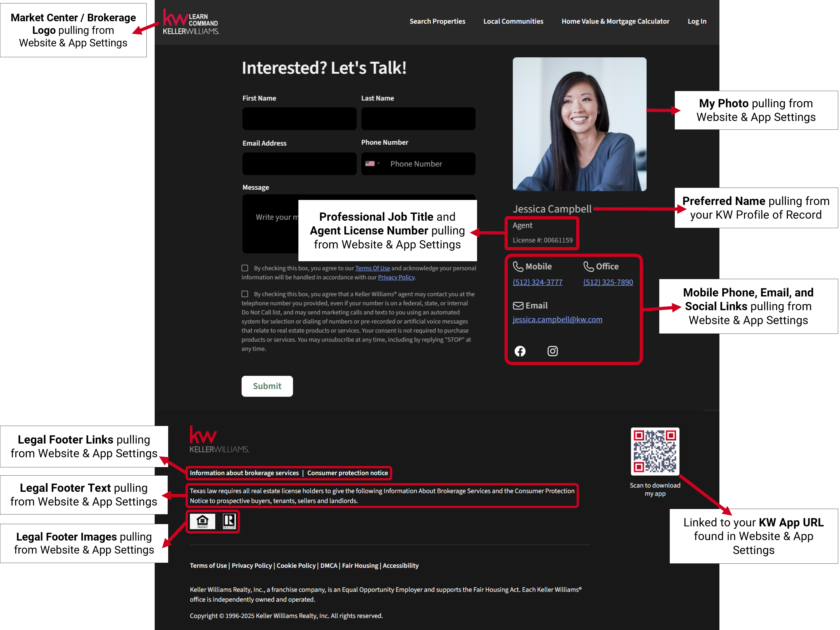Image resolution: width=840 pixels, height=630 pixels.
Task: Open the Local Communities menu
Action: (x=513, y=22)
